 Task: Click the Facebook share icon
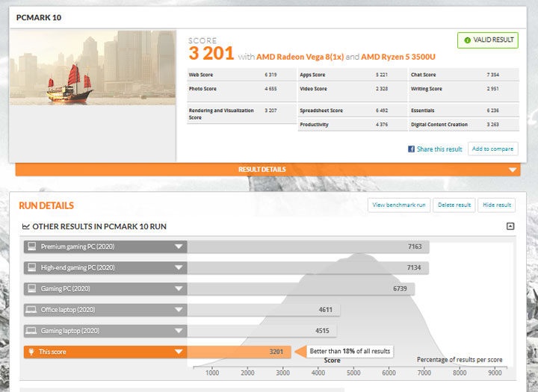point(412,149)
